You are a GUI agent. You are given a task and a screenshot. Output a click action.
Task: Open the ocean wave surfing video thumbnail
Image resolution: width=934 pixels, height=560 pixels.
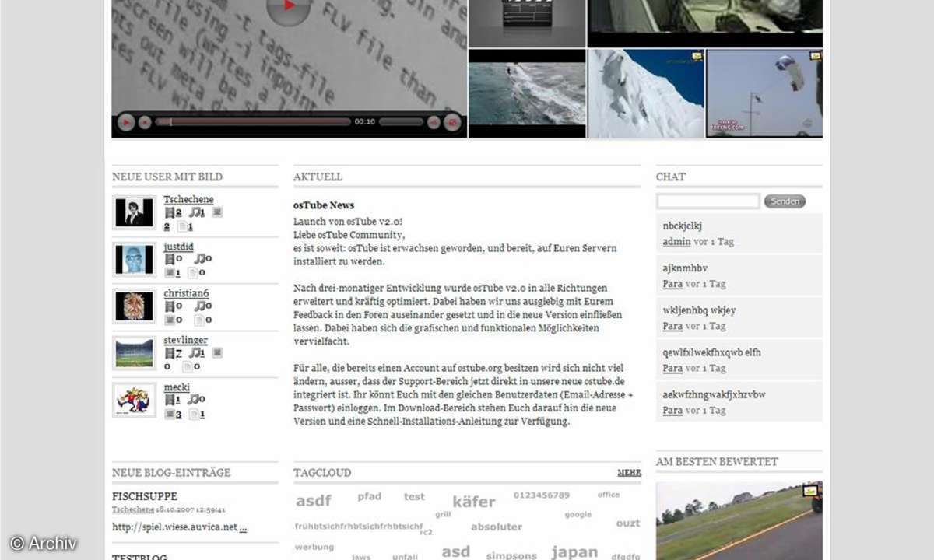[x=527, y=93]
